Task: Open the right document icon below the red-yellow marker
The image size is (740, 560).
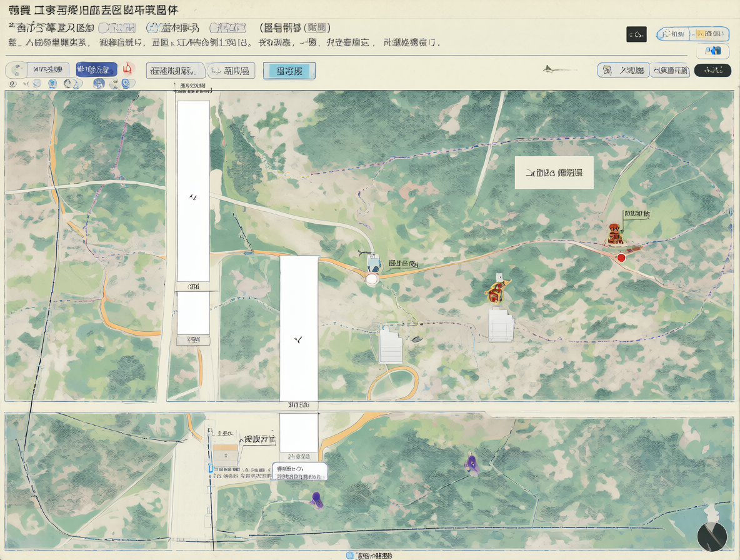Action: pyautogui.click(x=501, y=324)
